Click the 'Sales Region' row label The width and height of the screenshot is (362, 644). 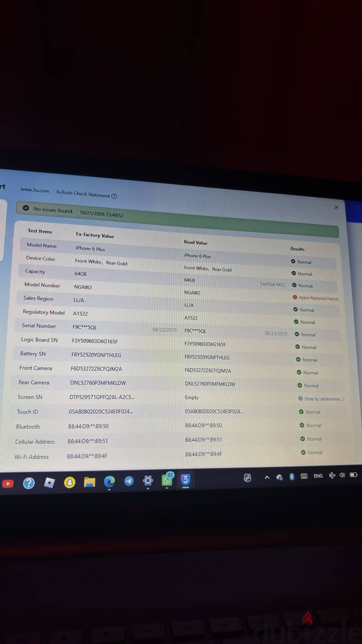coord(38,298)
